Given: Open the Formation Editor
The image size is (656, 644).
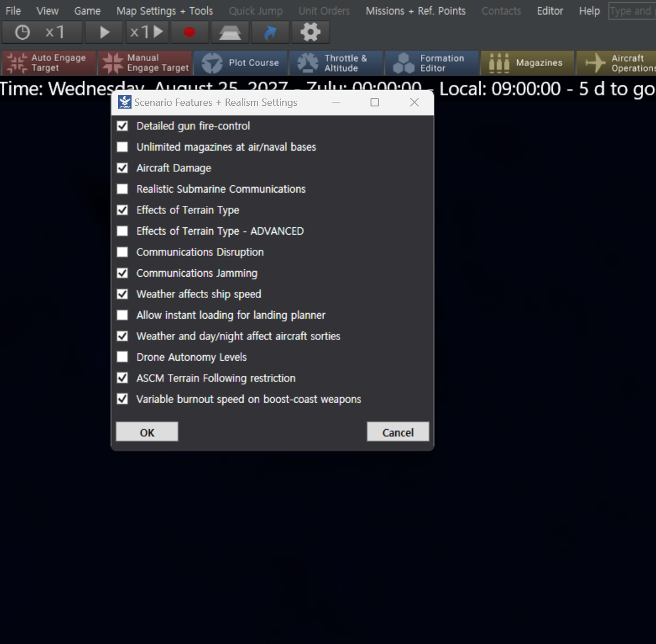Looking at the screenshot, I should tap(432, 63).
